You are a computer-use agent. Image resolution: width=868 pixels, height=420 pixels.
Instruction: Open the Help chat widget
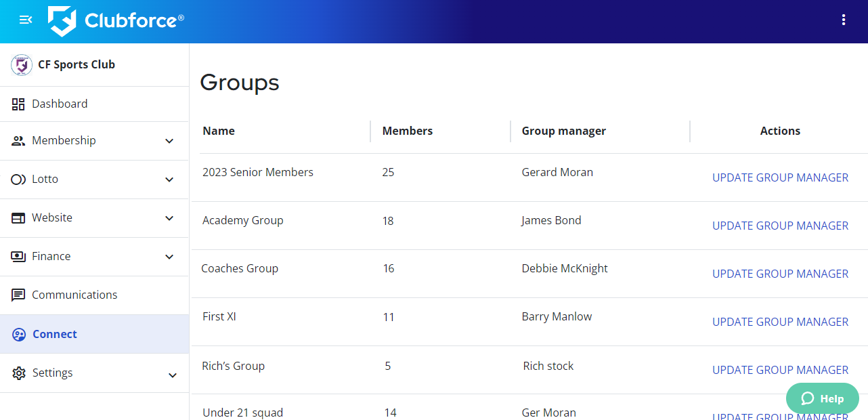822,398
